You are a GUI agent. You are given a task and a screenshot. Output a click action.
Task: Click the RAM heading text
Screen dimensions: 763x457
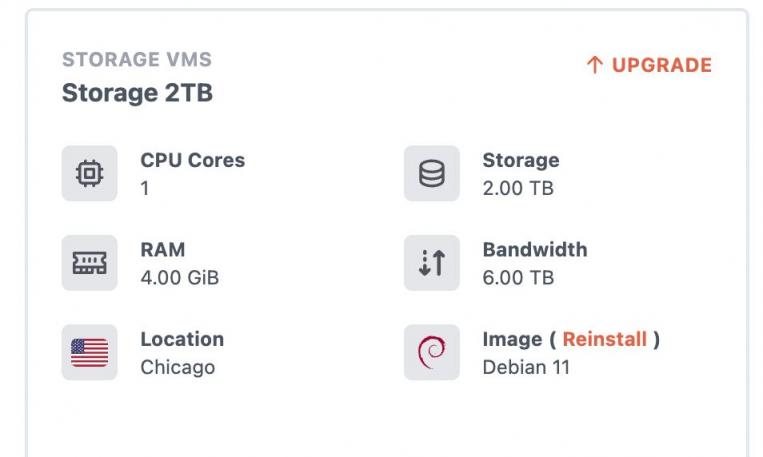163,249
